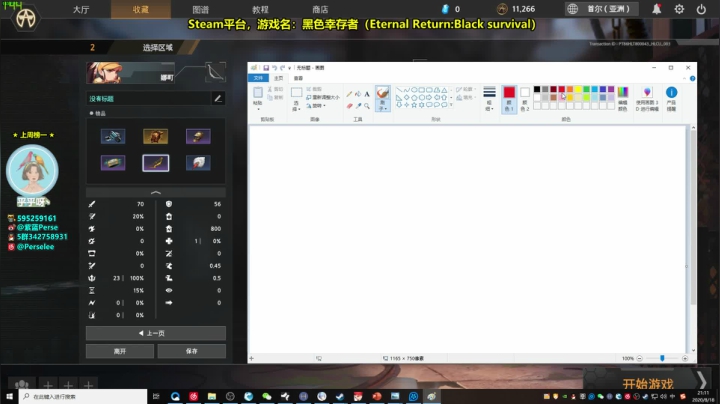Viewport: 720px width, 404px height.
Task: Click the zoom in plus button in Paint
Action: [685, 358]
